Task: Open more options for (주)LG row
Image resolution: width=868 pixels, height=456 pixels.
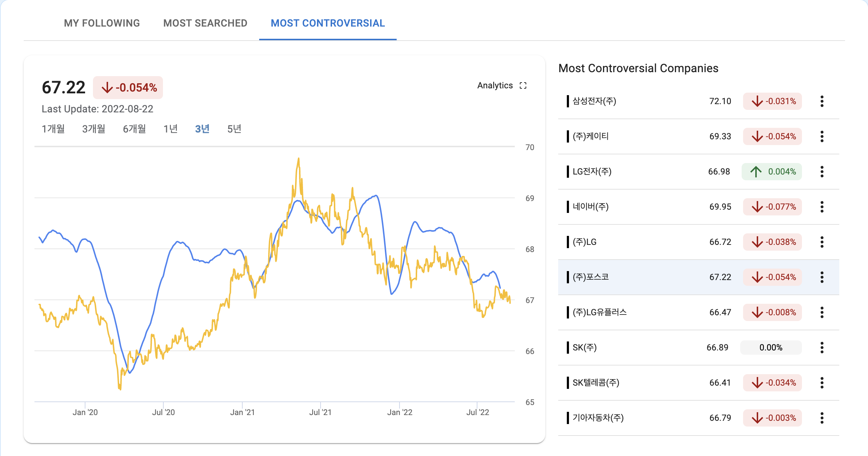Action: coord(822,242)
